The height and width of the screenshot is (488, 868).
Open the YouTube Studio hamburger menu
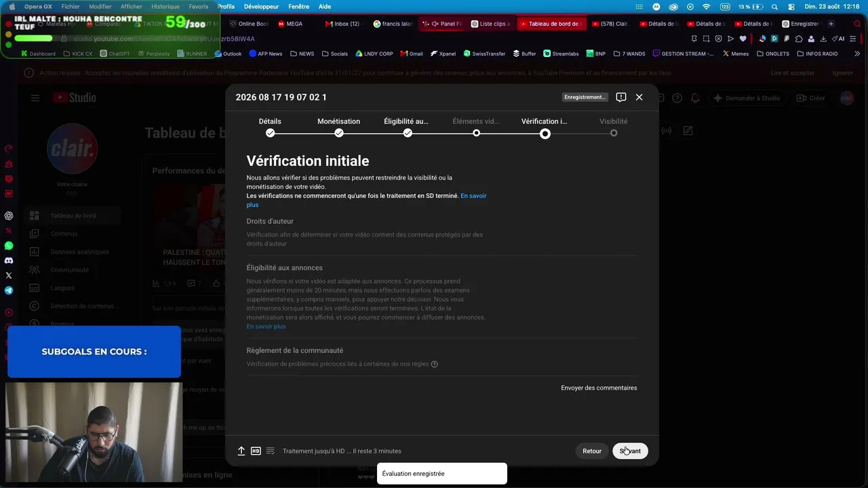point(35,98)
